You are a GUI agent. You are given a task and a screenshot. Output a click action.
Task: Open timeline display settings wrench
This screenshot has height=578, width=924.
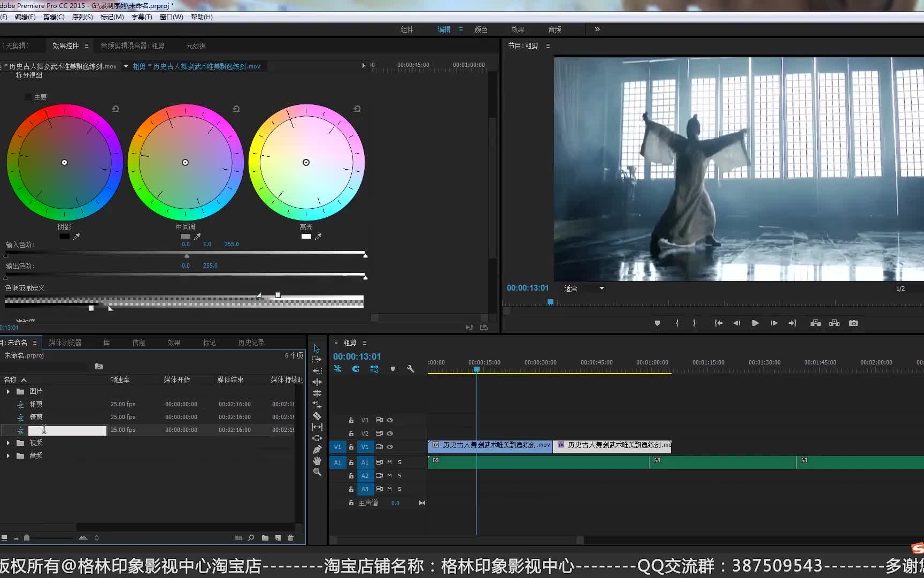coord(411,369)
